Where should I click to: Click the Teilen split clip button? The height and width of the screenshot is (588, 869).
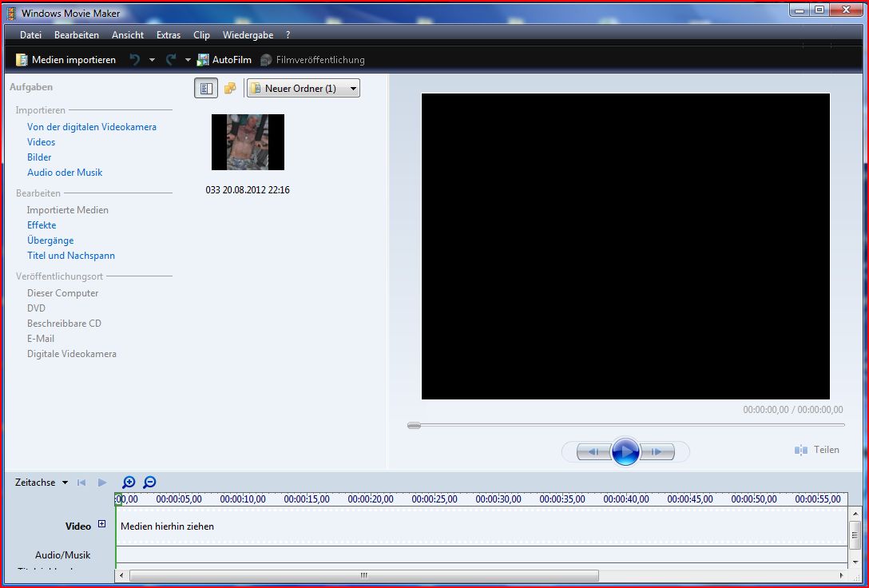pyautogui.click(x=817, y=450)
